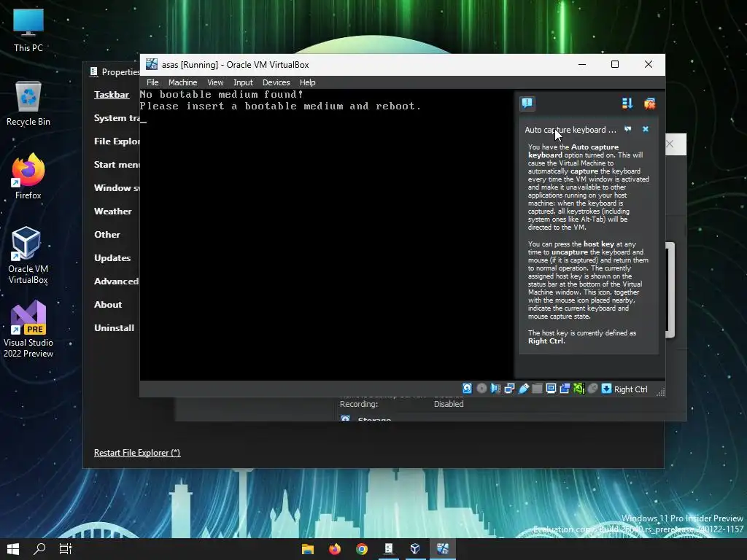Open the Help menu

pos(307,82)
